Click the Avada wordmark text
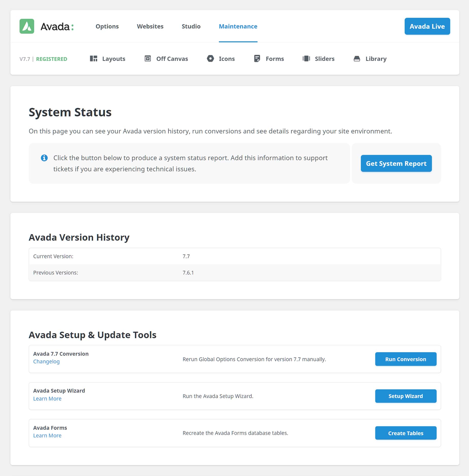This screenshot has width=469, height=476. 57,26
